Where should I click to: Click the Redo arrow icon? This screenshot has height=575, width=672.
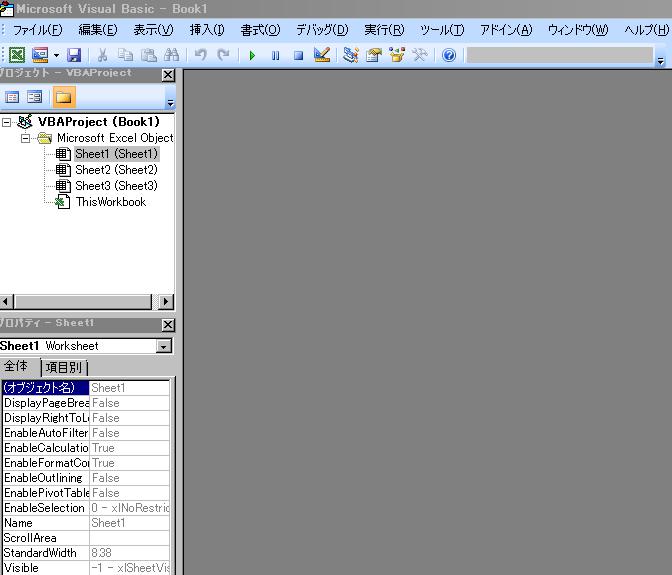223,55
